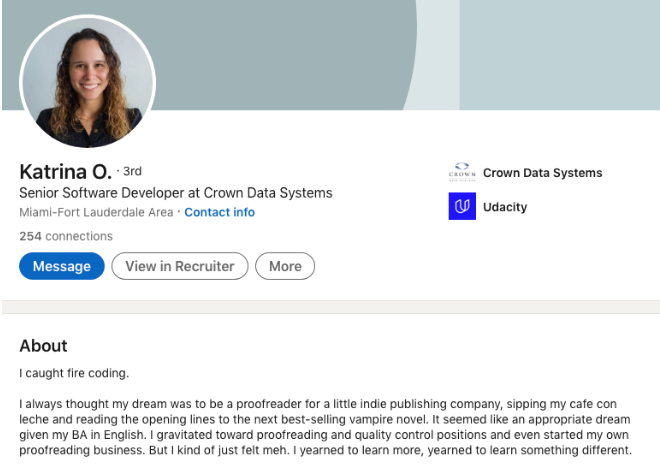
Task: Click the Miami-Fort Lauderdale Area location text
Action: tap(96, 212)
